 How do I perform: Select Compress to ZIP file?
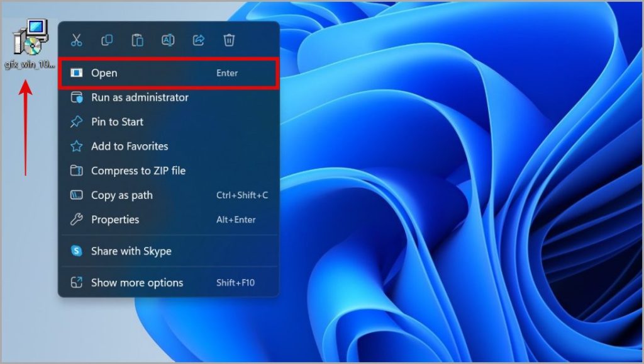(169, 171)
